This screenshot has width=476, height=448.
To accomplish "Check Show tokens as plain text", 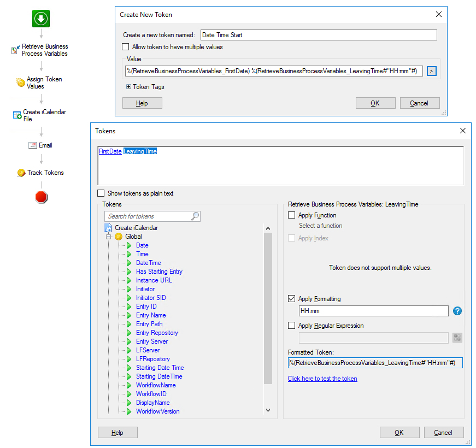I will tap(101, 193).
